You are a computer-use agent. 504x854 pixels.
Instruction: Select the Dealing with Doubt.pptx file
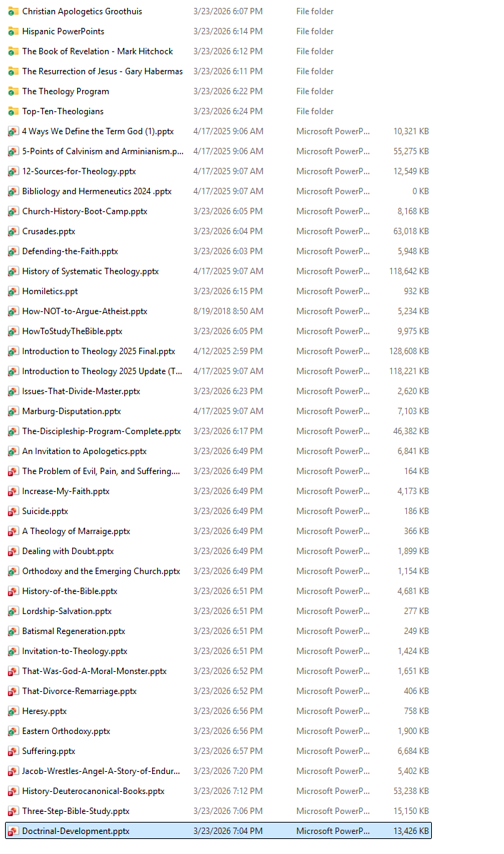68,551
